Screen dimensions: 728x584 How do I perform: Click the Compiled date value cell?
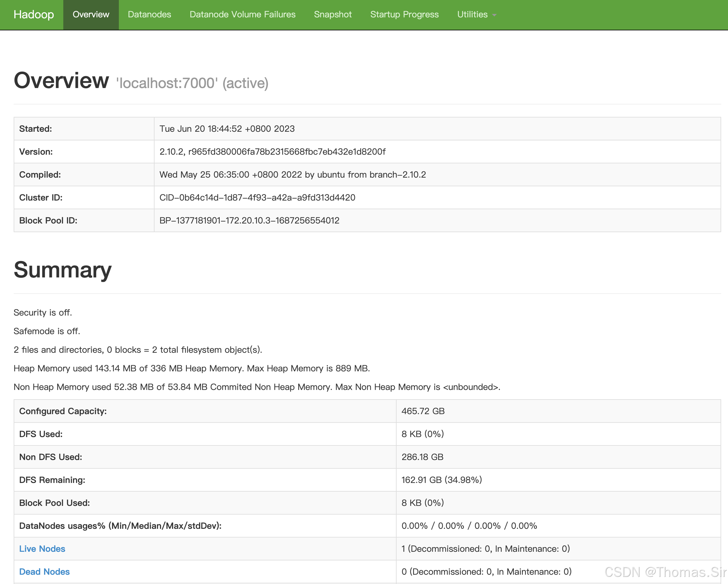point(292,175)
